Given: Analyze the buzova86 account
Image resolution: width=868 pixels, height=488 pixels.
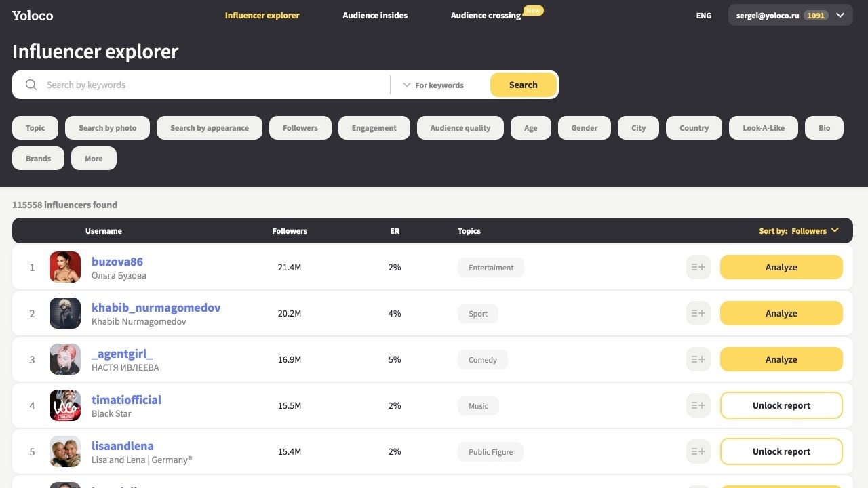Looking at the screenshot, I should pos(781,267).
